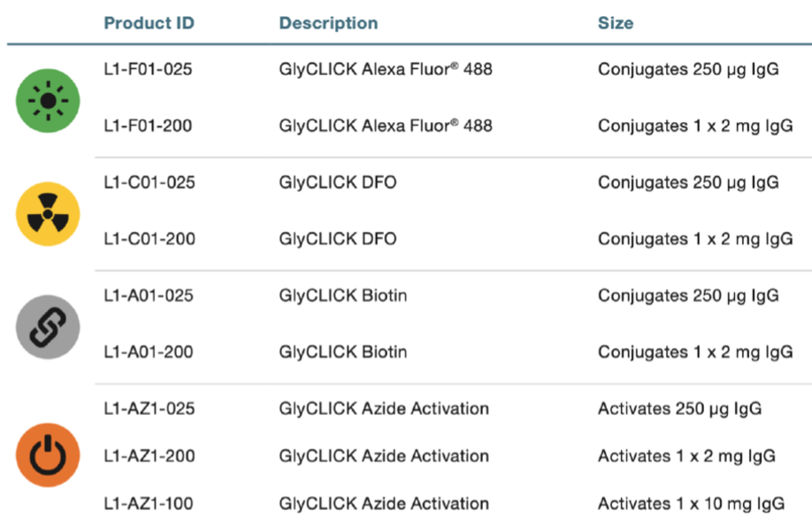The image size is (812, 531).
Task: Select product ID L1-F01-025
Action: point(148,69)
